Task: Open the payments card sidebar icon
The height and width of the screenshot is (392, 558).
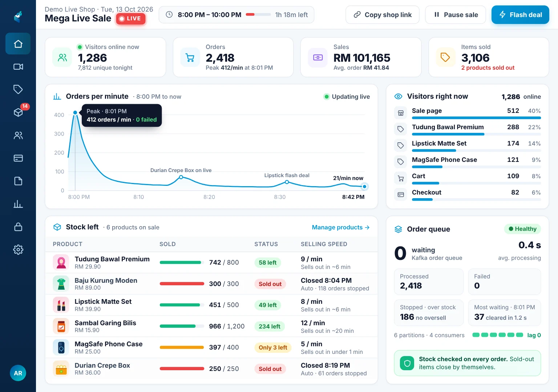Action: (18, 158)
